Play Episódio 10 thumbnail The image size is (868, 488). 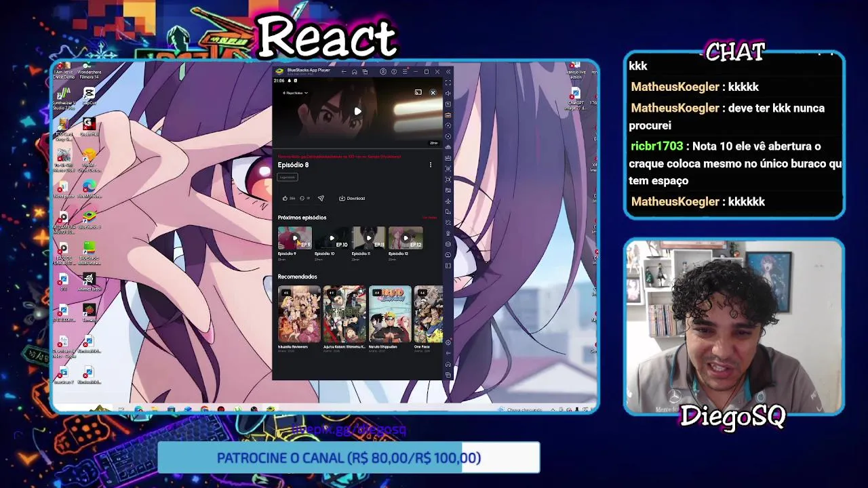(332, 239)
